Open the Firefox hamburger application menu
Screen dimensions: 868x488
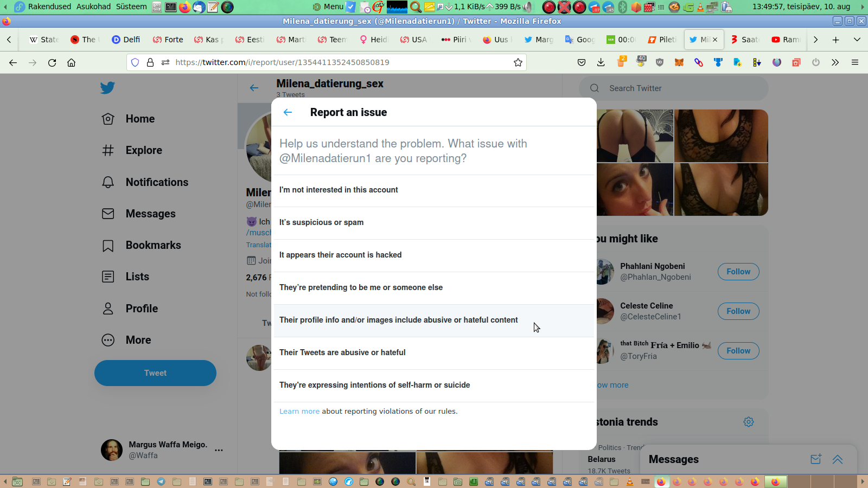point(855,62)
